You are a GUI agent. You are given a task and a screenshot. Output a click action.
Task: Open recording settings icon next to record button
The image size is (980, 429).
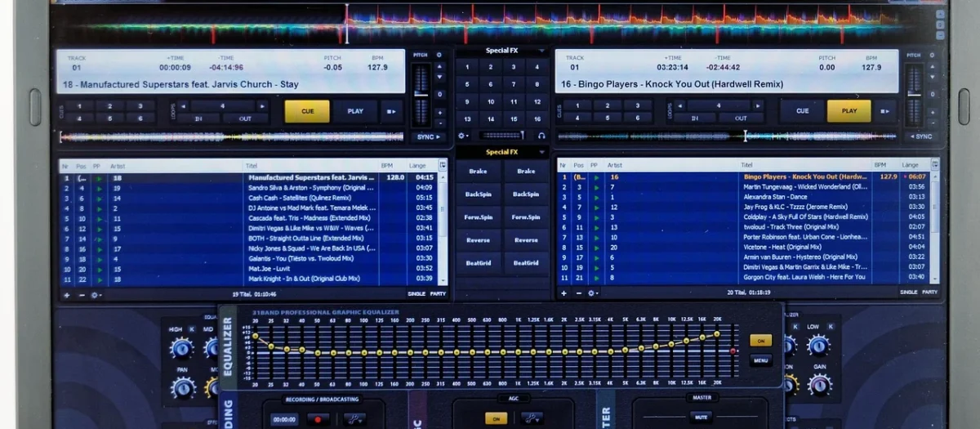point(354,419)
